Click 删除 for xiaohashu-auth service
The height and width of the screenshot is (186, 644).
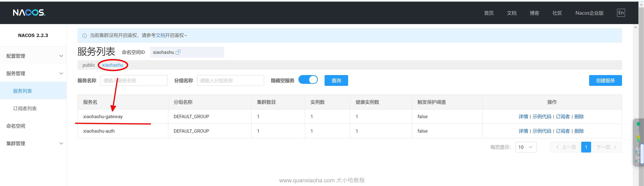point(579,131)
